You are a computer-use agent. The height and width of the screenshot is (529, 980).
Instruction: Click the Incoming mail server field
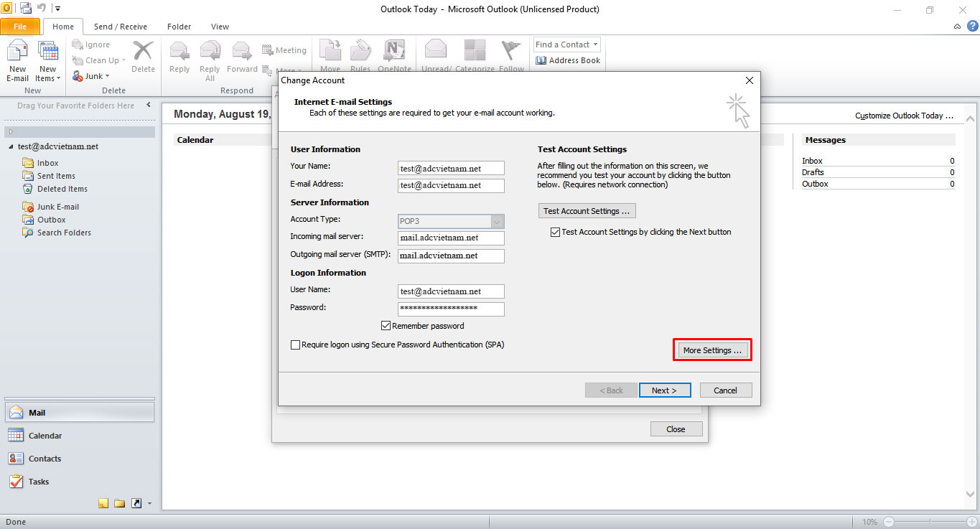pos(451,238)
